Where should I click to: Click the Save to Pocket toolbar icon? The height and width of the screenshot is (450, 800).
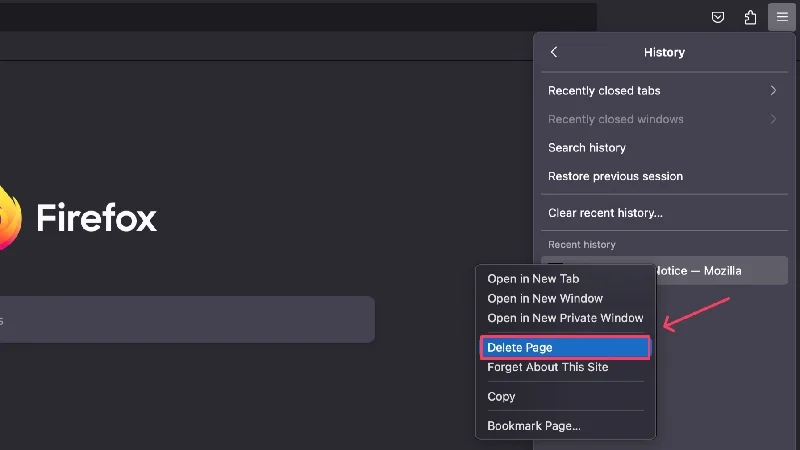coord(718,17)
